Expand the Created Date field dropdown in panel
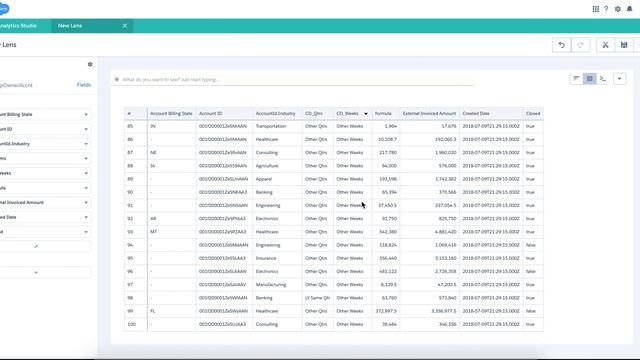Image resolution: width=640 pixels, height=360 pixels. [x=86, y=217]
